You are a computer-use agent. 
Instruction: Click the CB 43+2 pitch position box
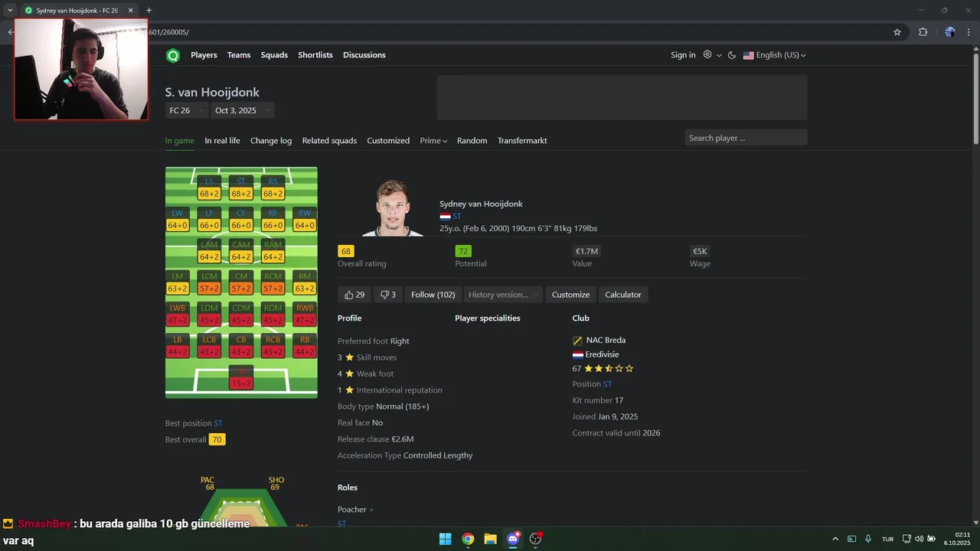click(240, 346)
